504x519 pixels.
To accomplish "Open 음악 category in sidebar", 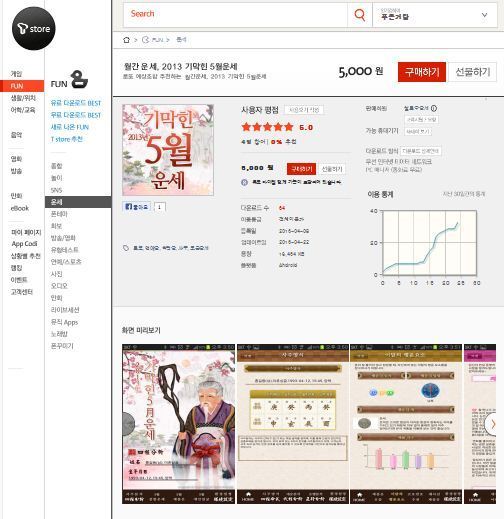I will (16, 135).
